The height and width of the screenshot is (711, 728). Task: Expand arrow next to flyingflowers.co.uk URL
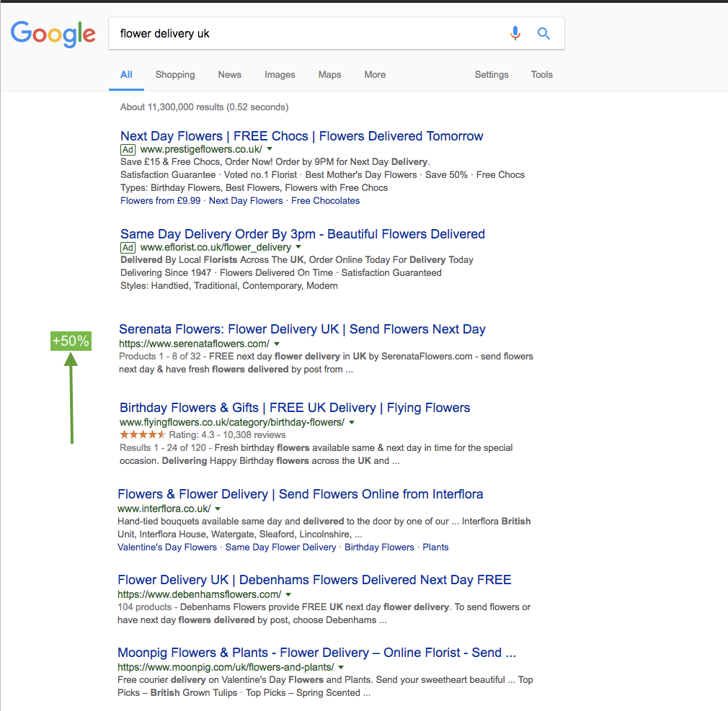click(352, 422)
